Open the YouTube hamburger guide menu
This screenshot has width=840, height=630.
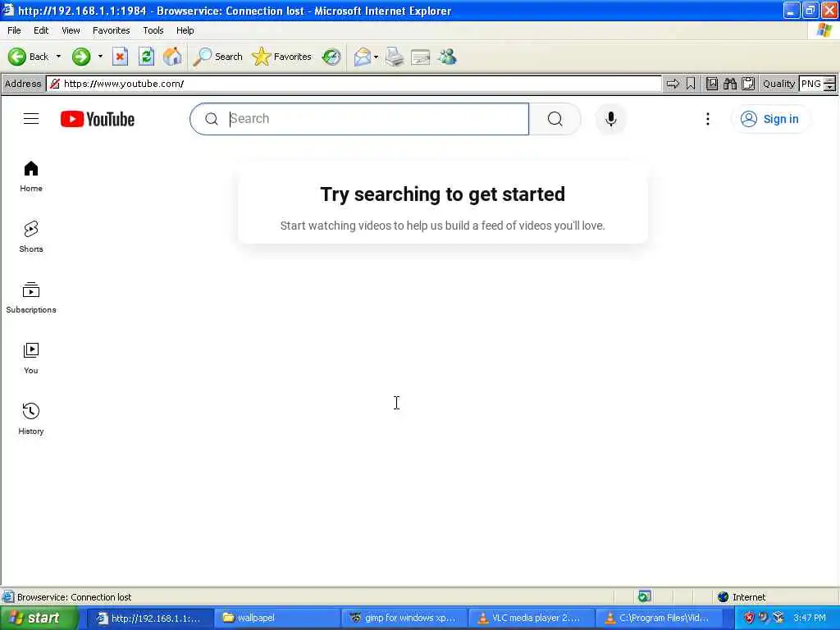(31, 119)
